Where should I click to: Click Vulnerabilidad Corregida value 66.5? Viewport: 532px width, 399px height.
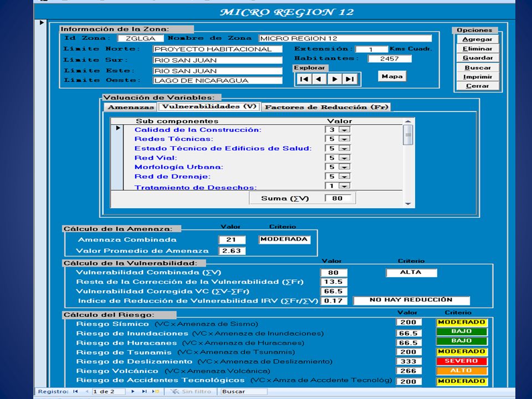pyautogui.click(x=334, y=291)
